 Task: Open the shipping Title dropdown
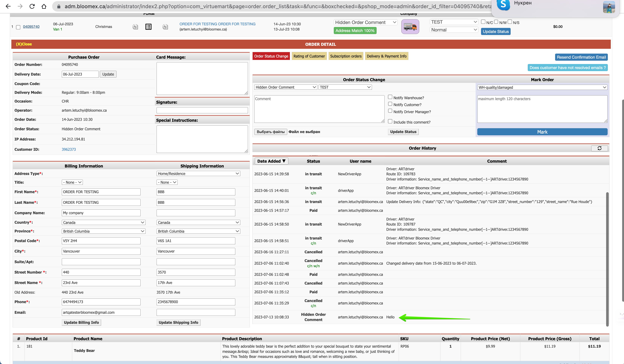click(x=167, y=182)
